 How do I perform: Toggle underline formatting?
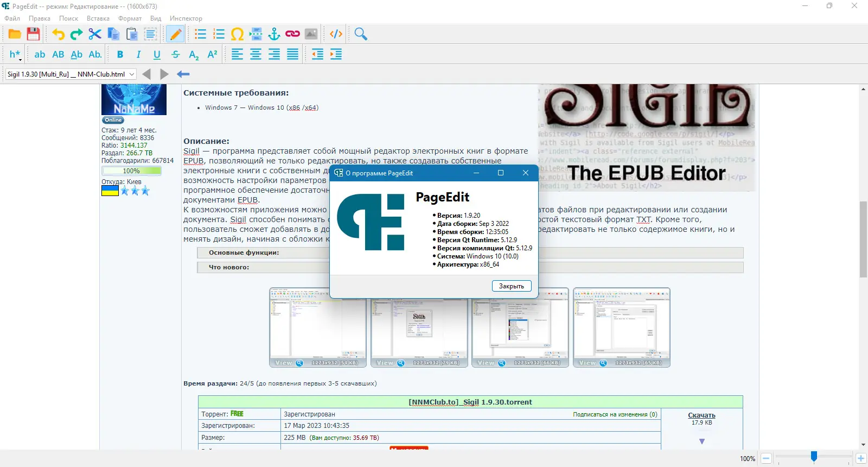157,54
